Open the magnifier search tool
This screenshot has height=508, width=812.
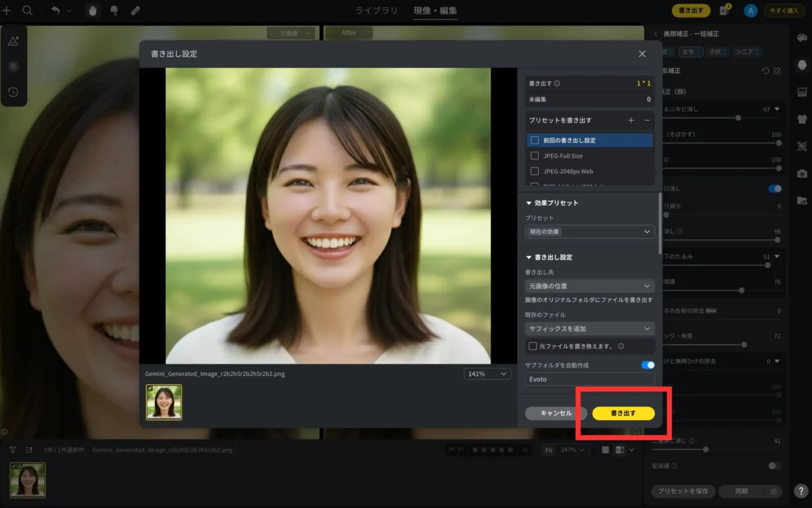[x=28, y=10]
